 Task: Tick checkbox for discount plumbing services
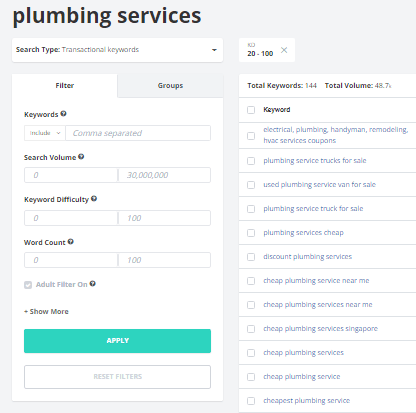point(251,257)
